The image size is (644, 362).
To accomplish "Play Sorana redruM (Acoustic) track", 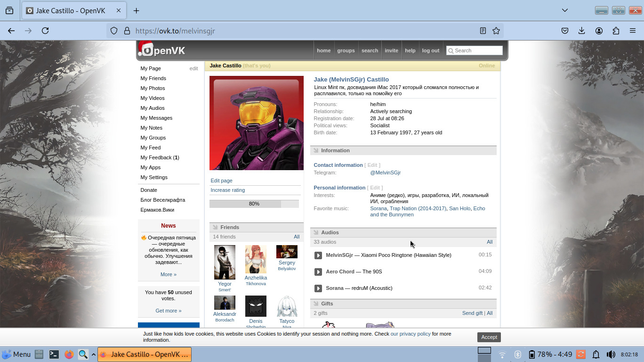I will tap(318, 288).
